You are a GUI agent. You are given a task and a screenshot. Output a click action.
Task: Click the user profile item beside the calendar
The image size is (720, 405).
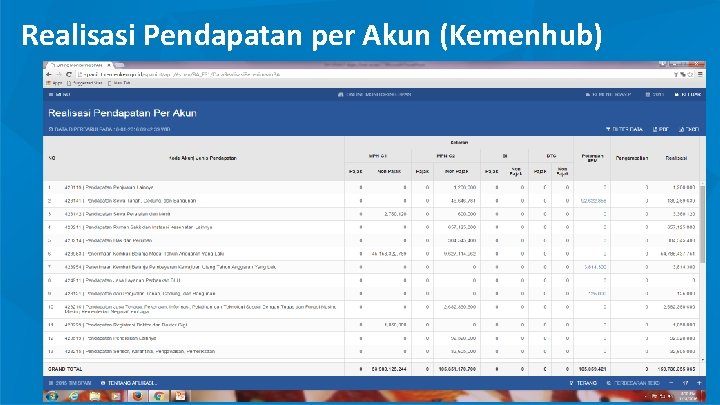608,95
